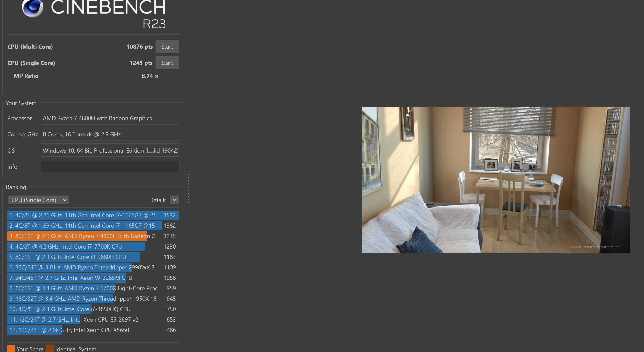Select ranking row 7 Xeon W-3265M
The image size is (644, 352).
[x=93, y=278]
